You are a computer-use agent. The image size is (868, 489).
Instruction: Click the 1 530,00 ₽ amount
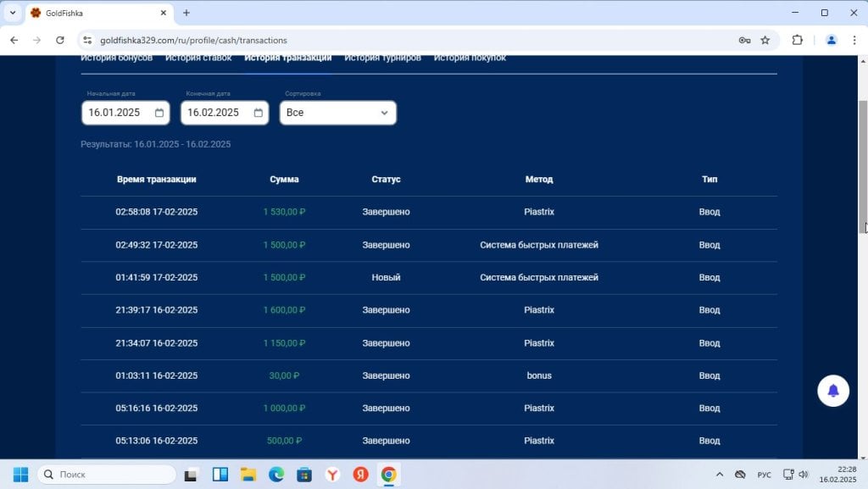pos(284,212)
